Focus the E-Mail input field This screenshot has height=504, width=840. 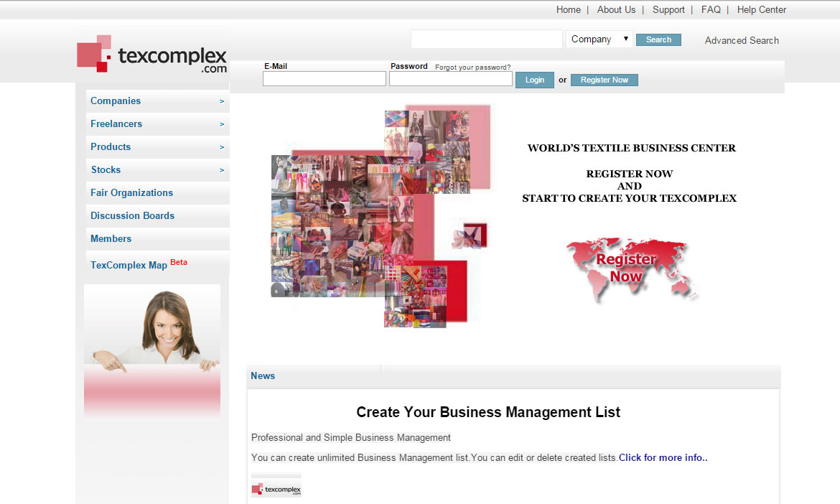(x=324, y=79)
